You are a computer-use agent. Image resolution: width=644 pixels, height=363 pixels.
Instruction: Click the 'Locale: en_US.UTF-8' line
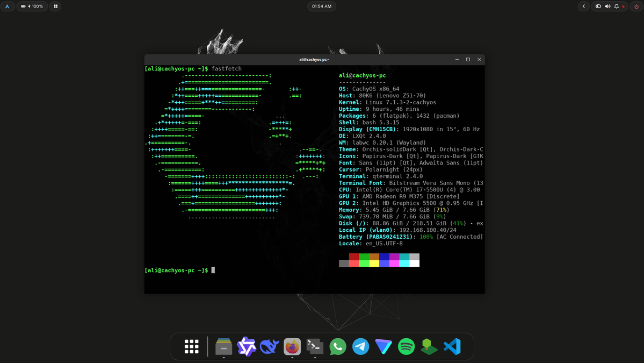(x=371, y=244)
